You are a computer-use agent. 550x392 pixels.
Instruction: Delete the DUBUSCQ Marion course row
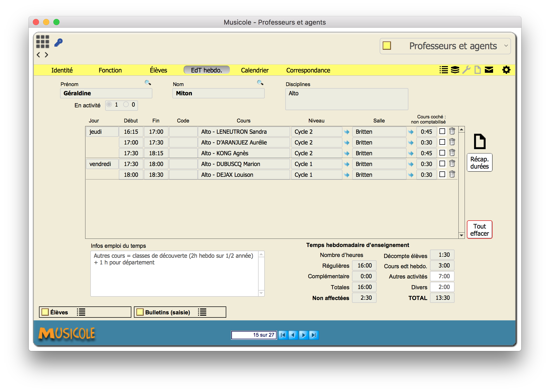point(452,164)
